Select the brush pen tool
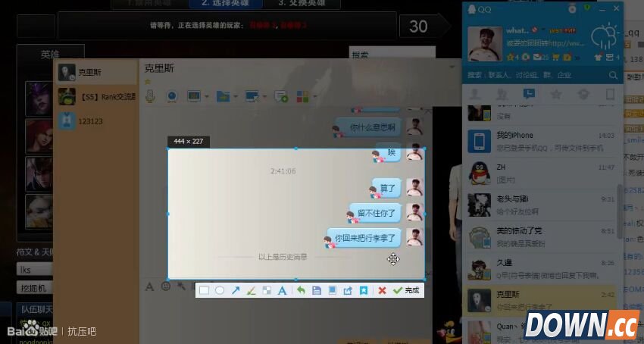Screen dimensions: 644x344 click(251, 290)
